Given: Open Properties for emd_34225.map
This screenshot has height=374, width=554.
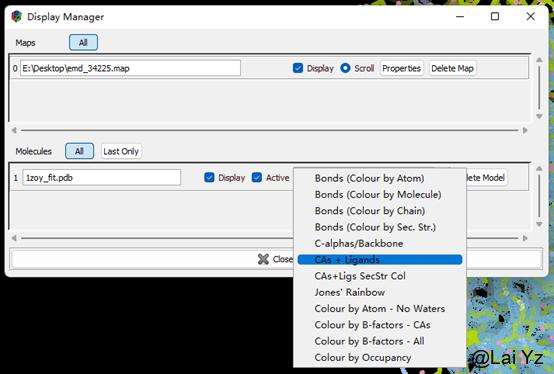Looking at the screenshot, I should tap(401, 68).
